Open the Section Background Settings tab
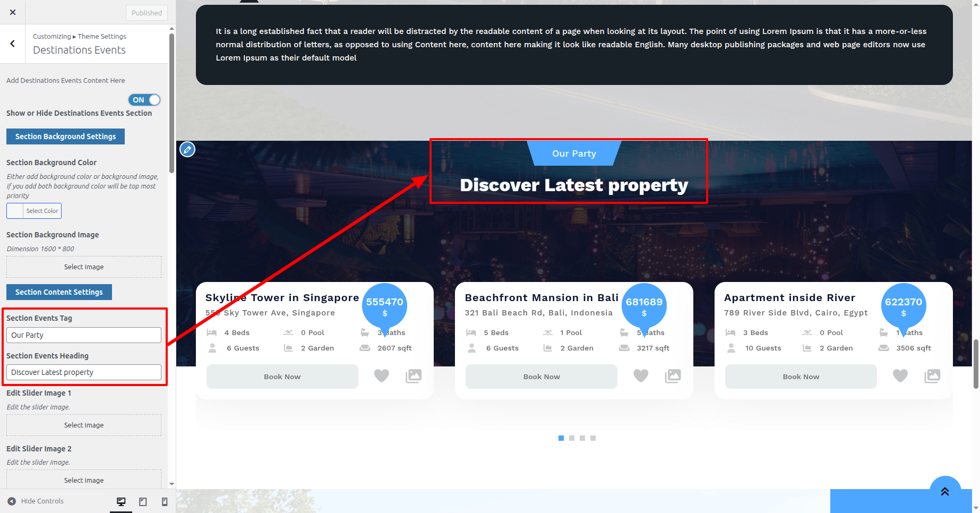The image size is (980, 513). click(x=65, y=136)
